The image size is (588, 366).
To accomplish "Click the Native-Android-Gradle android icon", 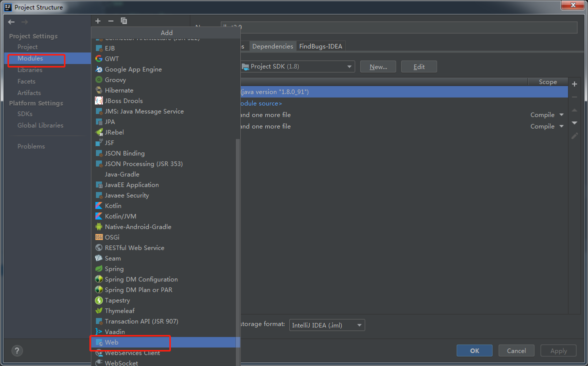I will pyautogui.click(x=98, y=226).
